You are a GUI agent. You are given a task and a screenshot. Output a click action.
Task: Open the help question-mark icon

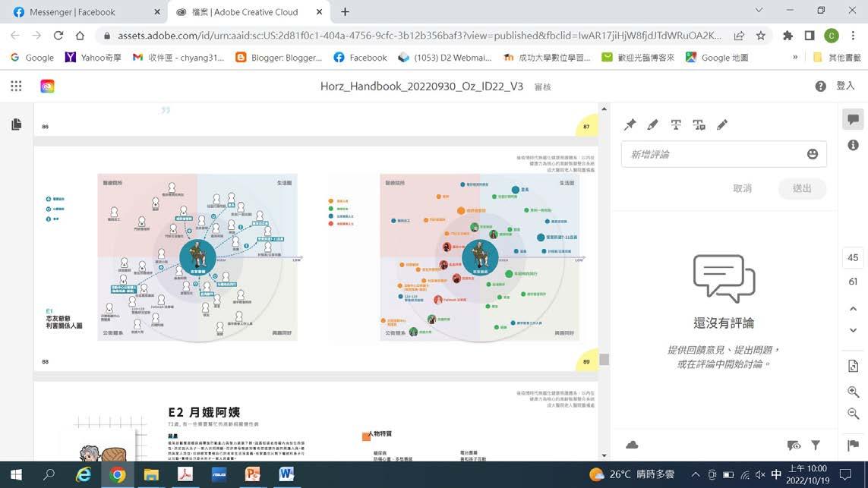pyautogui.click(x=820, y=87)
